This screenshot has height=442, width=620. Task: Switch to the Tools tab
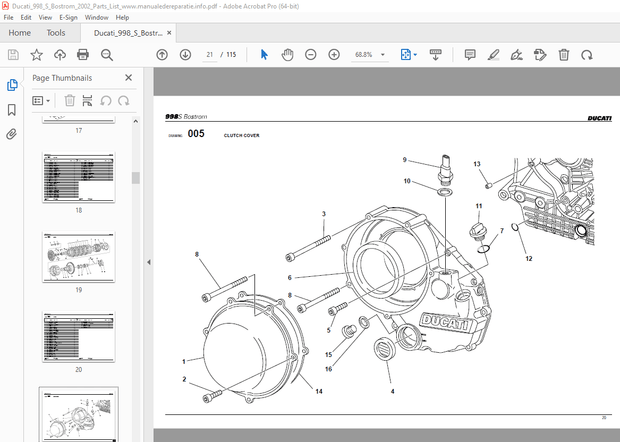pyautogui.click(x=56, y=33)
